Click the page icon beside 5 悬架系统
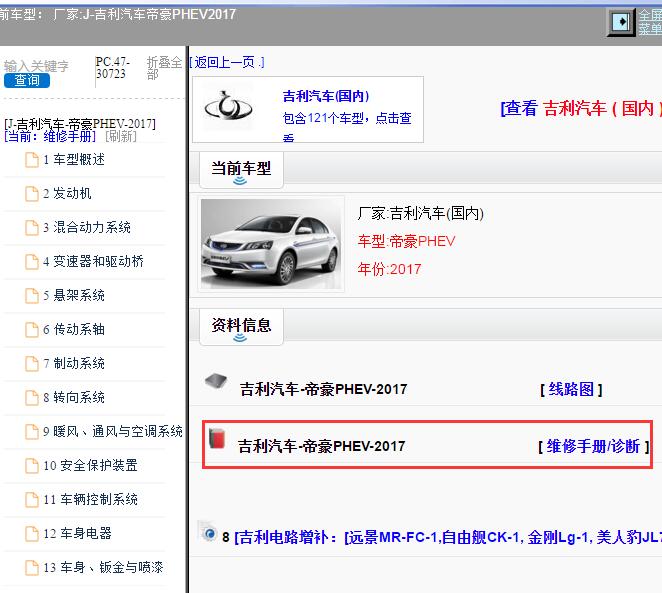Image resolution: width=662 pixels, height=593 pixels. click(32, 296)
